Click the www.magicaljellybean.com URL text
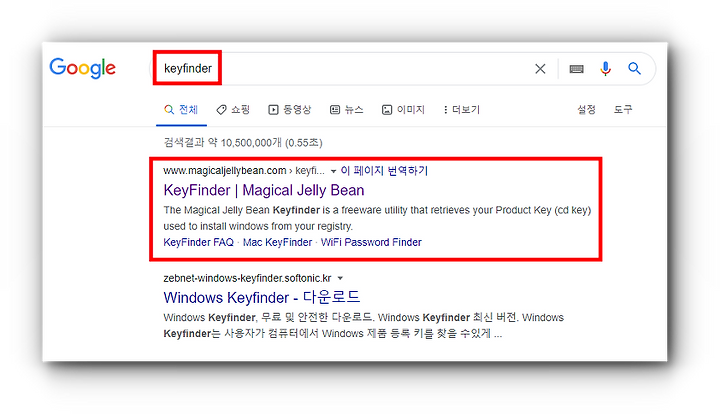 225,171
